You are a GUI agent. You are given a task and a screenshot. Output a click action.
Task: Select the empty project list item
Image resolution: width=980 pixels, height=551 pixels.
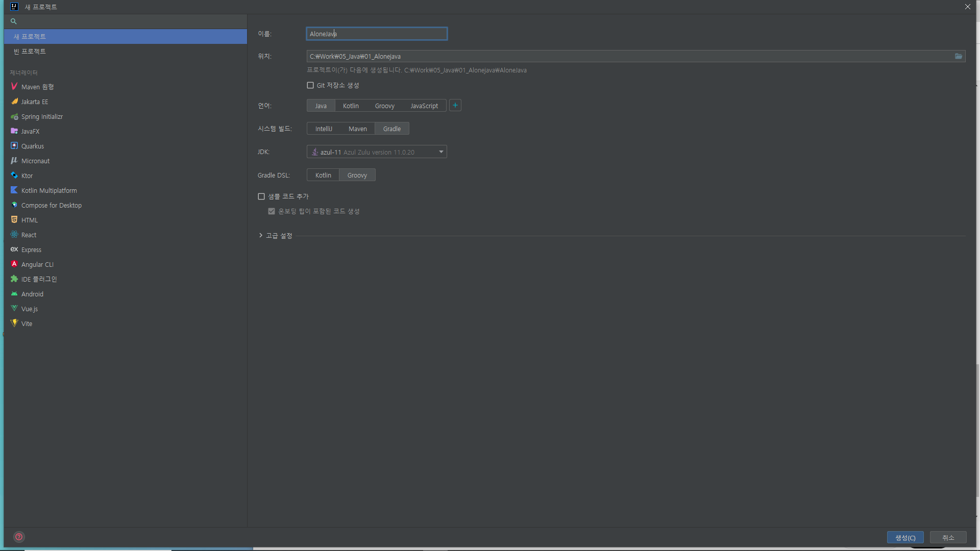coord(30,52)
